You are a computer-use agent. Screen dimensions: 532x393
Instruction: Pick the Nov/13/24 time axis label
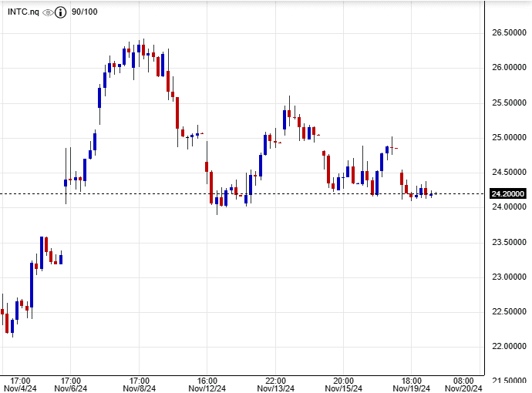pos(276,388)
